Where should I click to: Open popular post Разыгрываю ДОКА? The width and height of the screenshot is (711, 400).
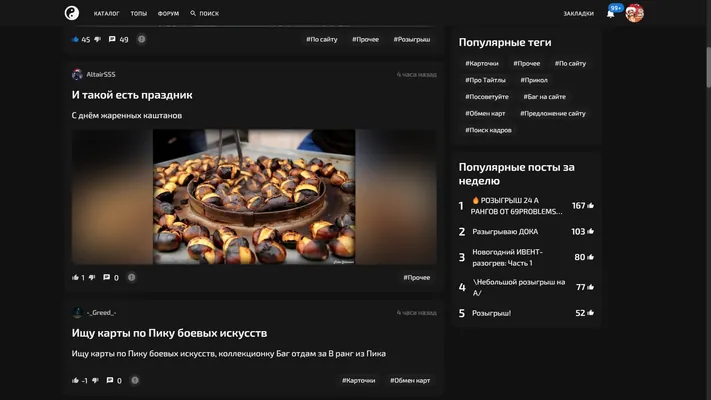coord(505,232)
